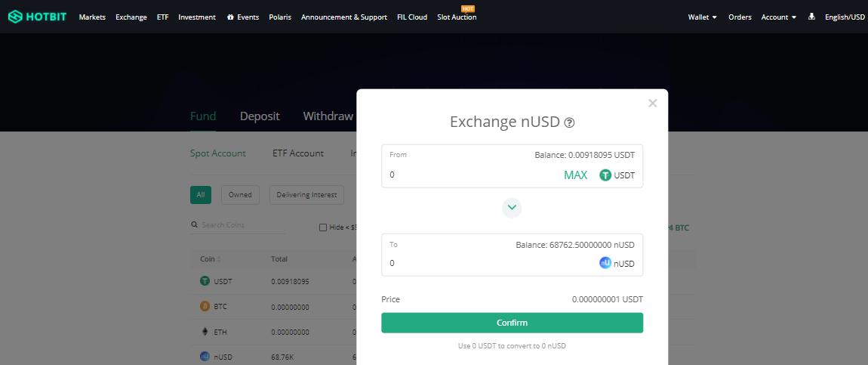Open the Investment menu item
Screen dimensions: 868x365
pos(197,17)
